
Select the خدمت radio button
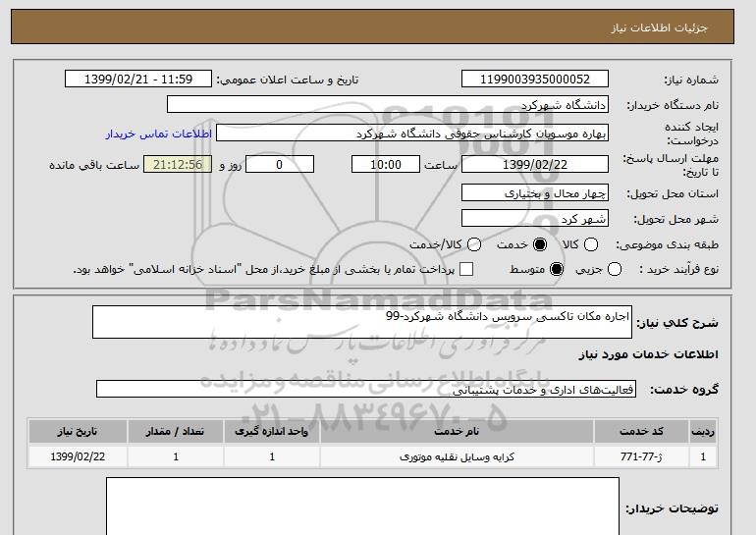click(540, 244)
